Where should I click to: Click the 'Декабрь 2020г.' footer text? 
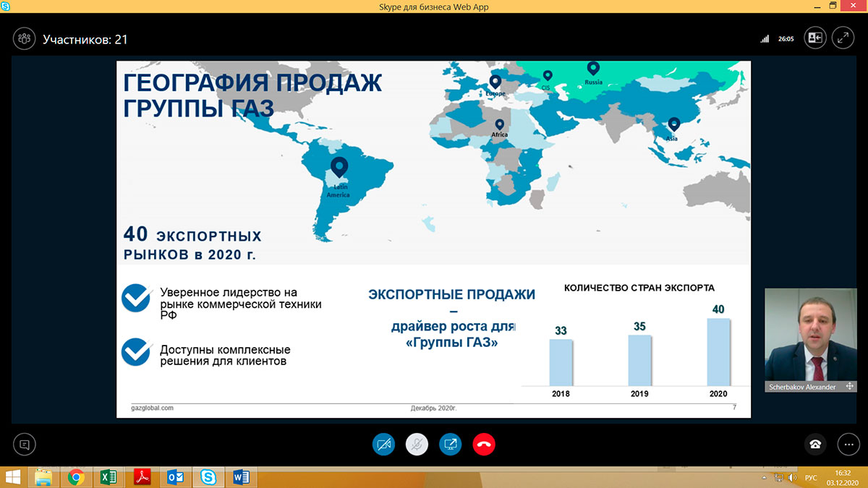[434, 408]
